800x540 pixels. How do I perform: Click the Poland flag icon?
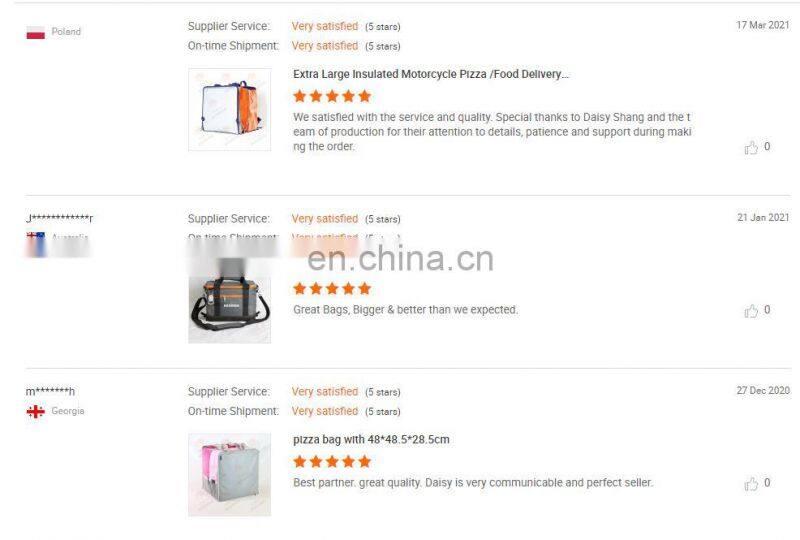point(36,32)
